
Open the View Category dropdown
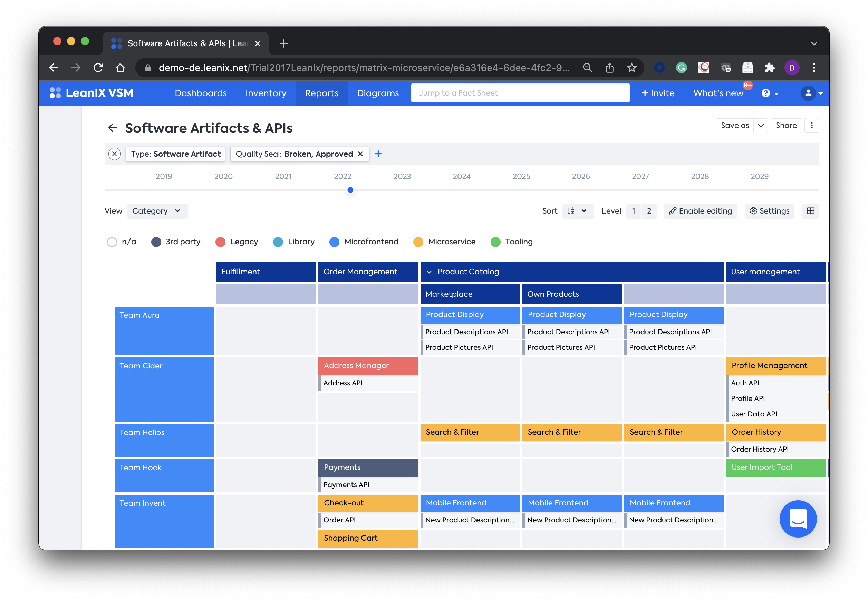click(x=157, y=211)
